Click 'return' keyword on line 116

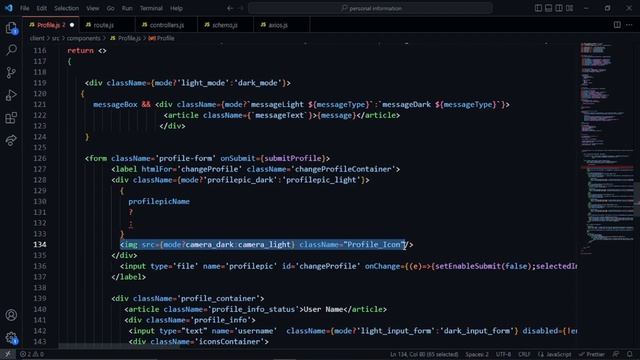click(x=80, y=51)
